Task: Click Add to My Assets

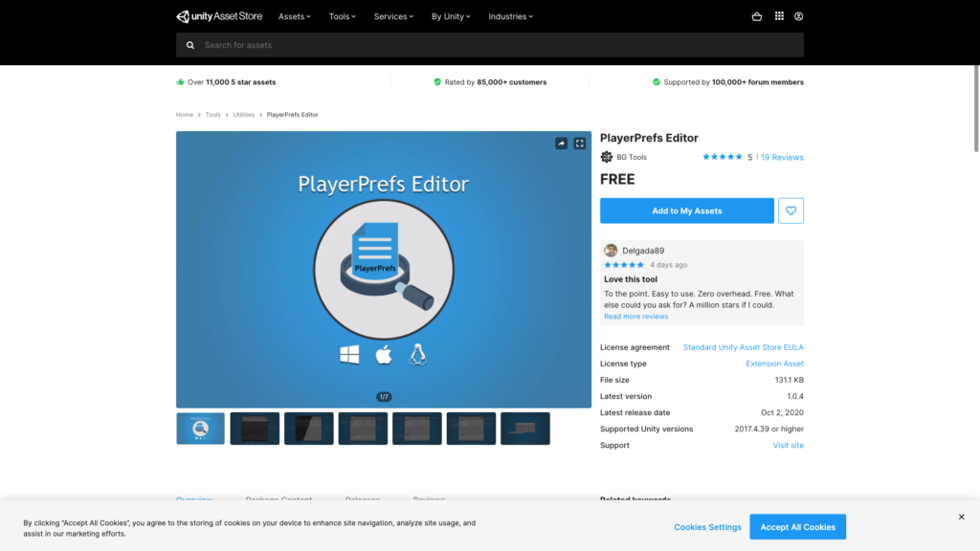Action: [x=686, y=210]
